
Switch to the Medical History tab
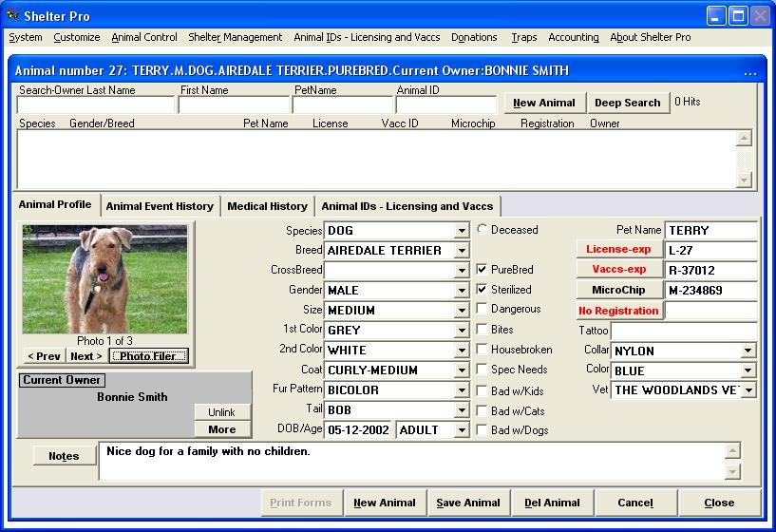[x=267, y=206]
